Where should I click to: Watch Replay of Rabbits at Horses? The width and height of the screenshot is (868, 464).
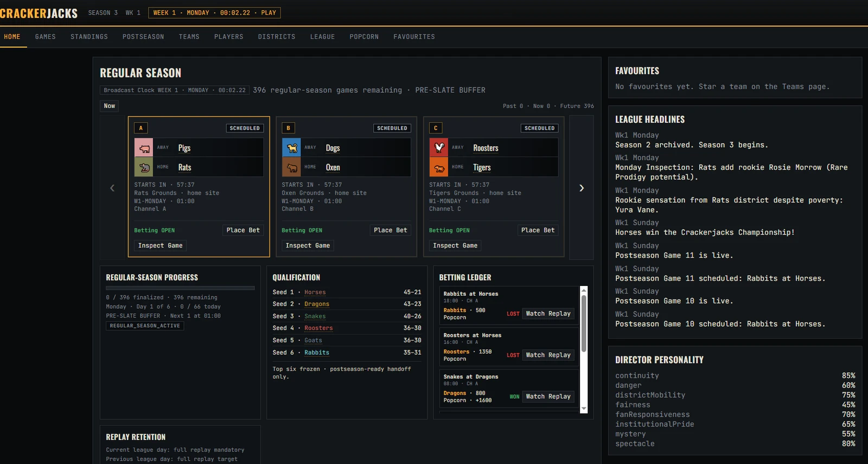coord(548,314)
